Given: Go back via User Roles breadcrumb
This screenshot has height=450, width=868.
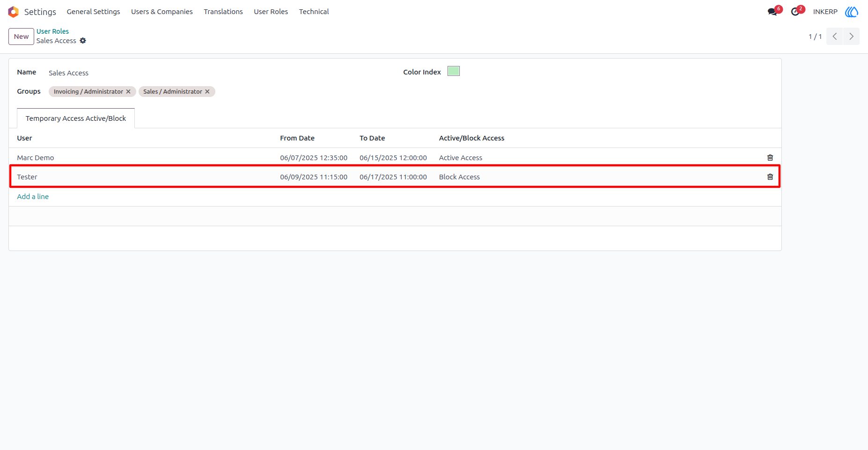Looking at the screenshot, I should 53,31.
